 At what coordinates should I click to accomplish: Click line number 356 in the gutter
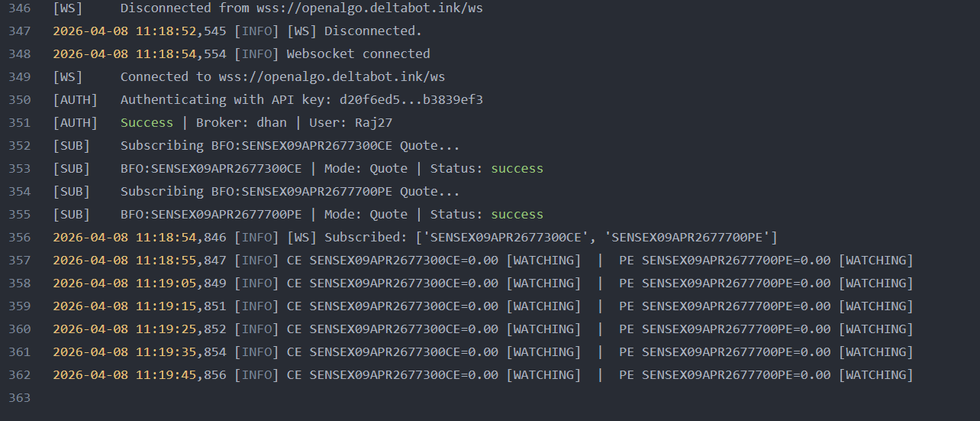[19, 238]
